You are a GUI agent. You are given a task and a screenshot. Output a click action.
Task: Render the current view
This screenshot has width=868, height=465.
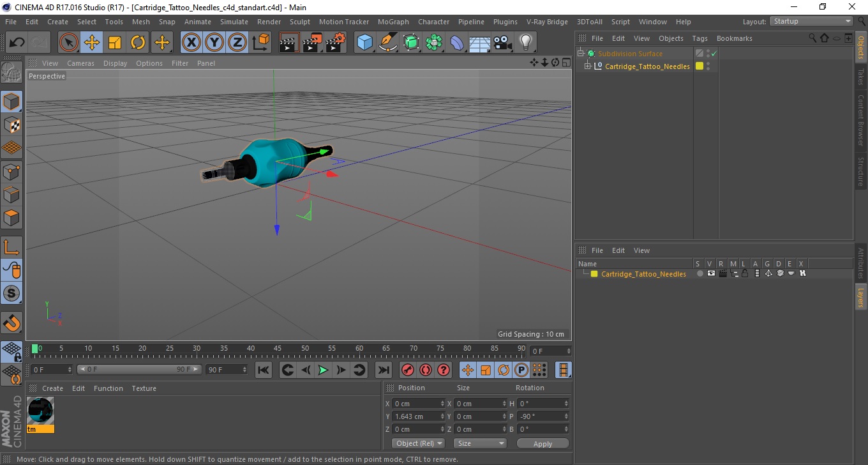pyautogui.click(x=290, y=43)
